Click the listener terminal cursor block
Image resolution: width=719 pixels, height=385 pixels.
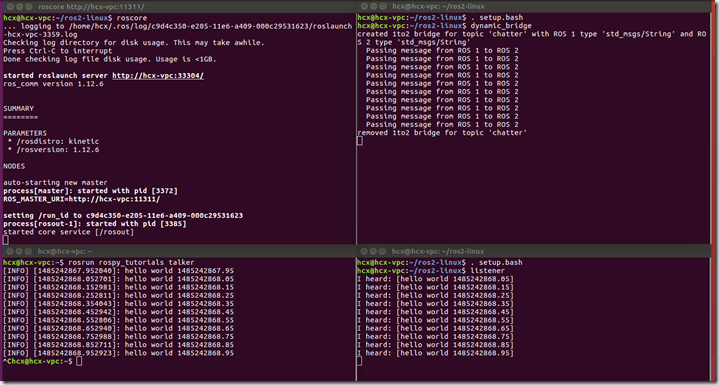360,362
